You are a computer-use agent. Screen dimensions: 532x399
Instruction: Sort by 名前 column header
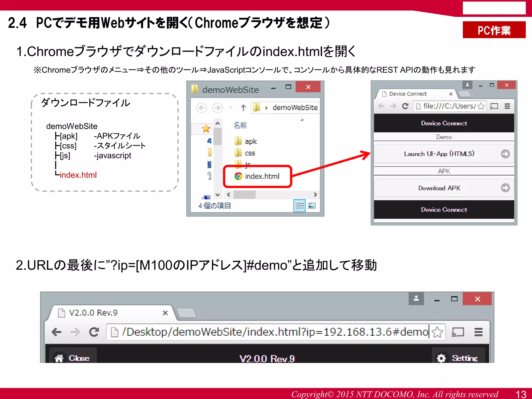(240, 125)
